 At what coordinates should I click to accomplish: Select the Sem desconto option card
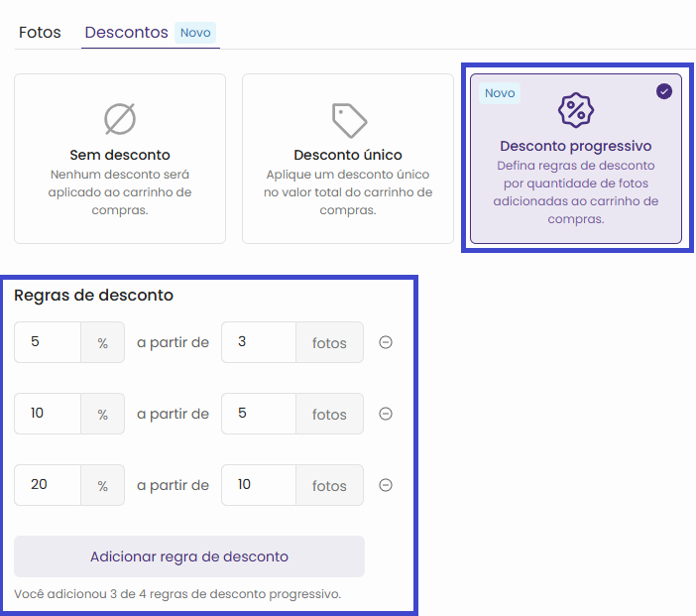(x=120, y=159)
